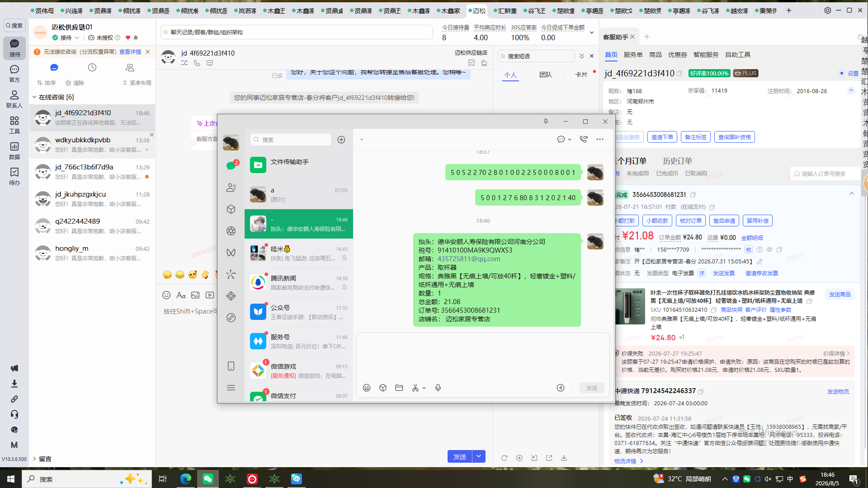The width and height of the screenshot is (868, 488).
Task: Open the 数据 data view in the sidebar
Action: 14,150
